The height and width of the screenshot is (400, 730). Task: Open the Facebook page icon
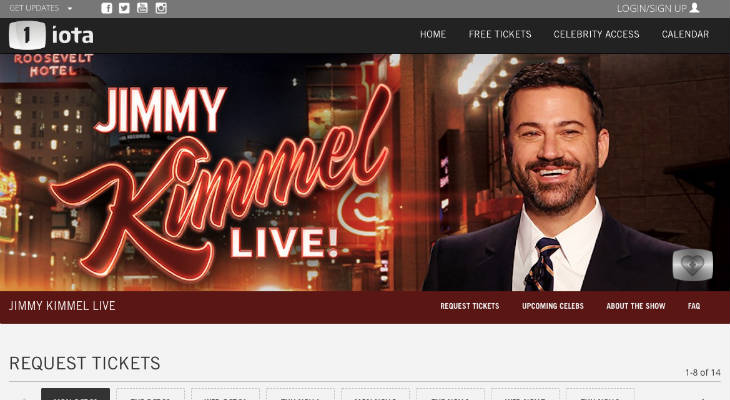click(x=107, y=8)
